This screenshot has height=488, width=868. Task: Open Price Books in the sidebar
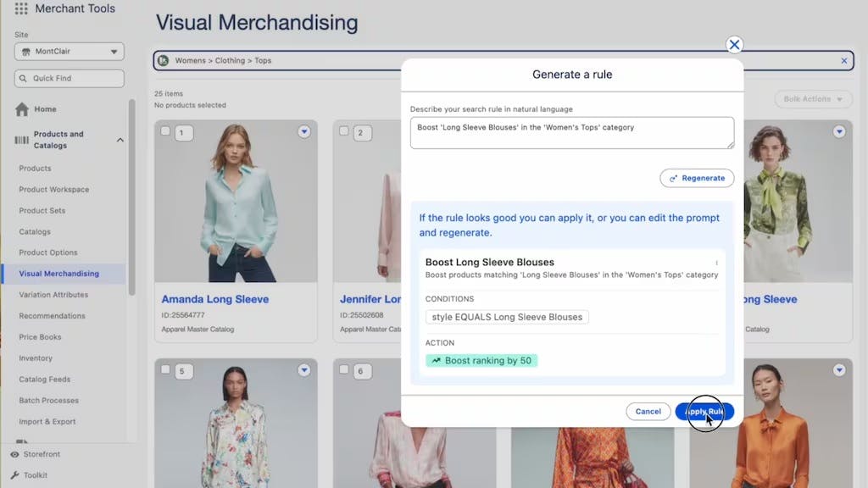[40, 336]
